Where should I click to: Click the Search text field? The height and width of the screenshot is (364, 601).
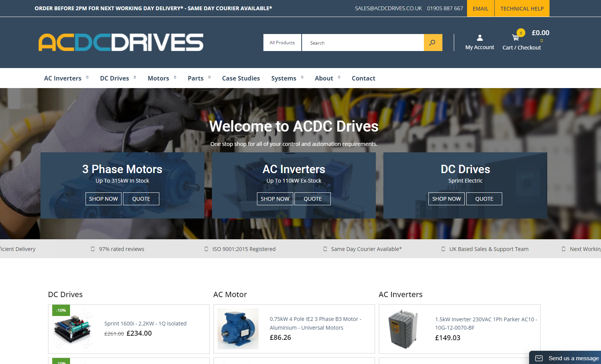(363, 43)
